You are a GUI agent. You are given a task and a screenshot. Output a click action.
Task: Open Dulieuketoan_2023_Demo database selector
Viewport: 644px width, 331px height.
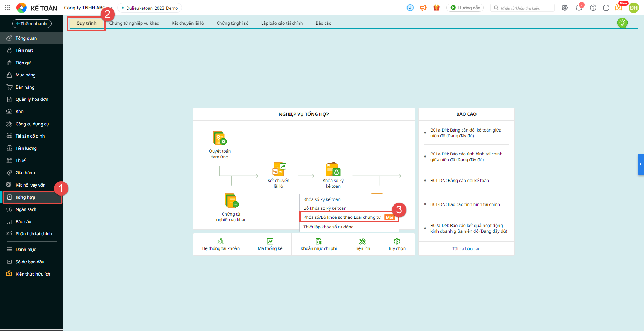[150, 8]
